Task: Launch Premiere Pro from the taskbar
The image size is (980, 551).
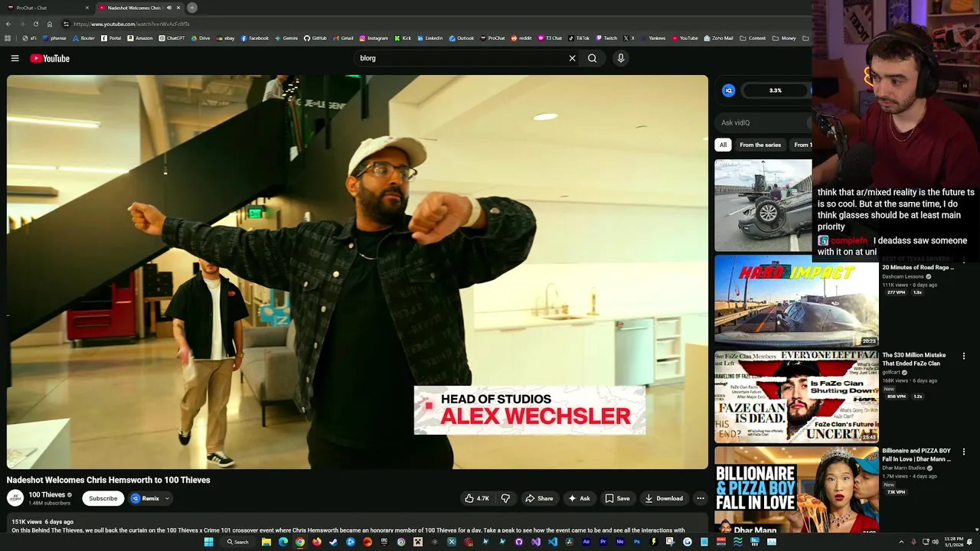Action: [603, 542]
